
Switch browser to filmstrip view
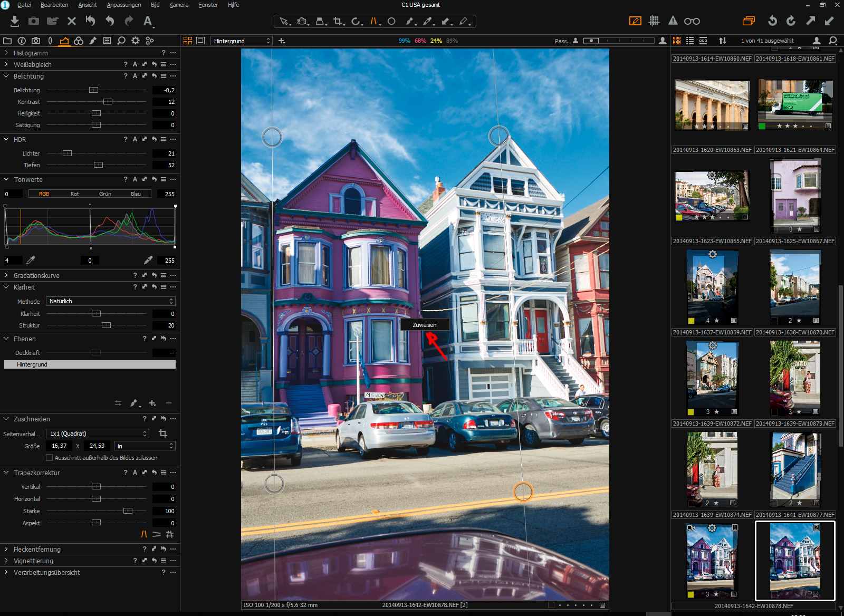coord(703,41)
